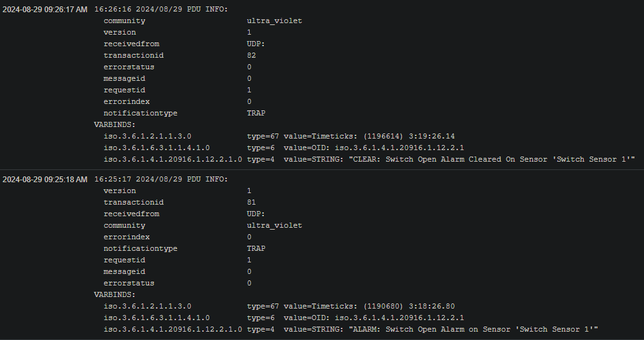Click transactionid value 82

click(252, 55)
